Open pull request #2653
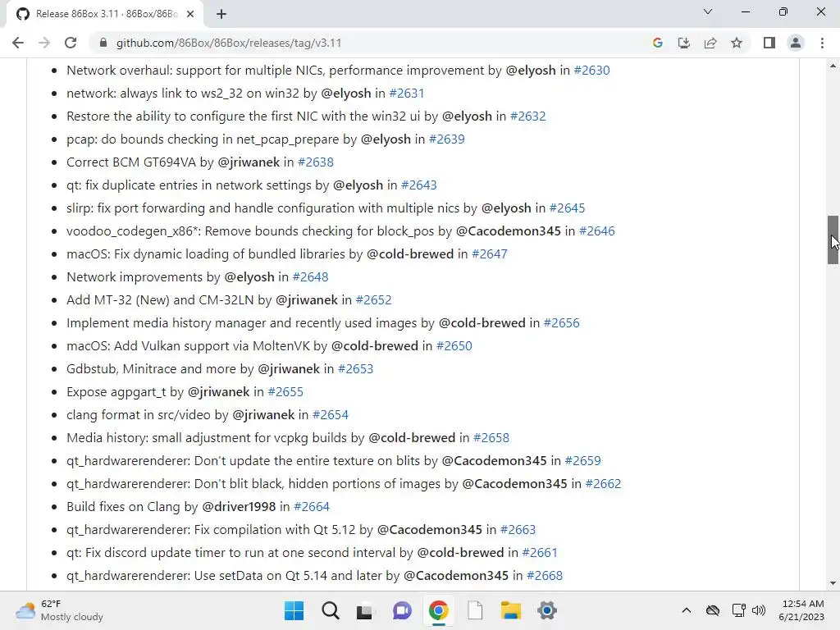Screen dimensions: 840x630 pos(356,369)
